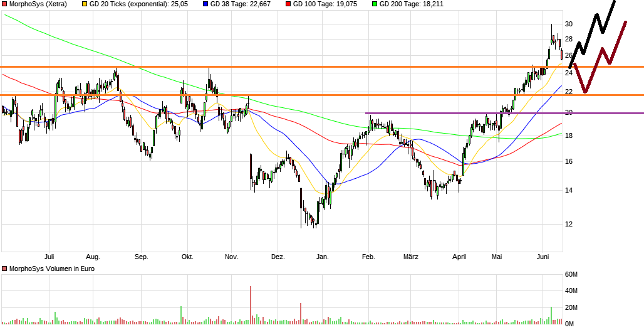The height and width of the screenshot is (330, 644).
Task: Click the 60M volume axis label
Action: click(571, 274)
